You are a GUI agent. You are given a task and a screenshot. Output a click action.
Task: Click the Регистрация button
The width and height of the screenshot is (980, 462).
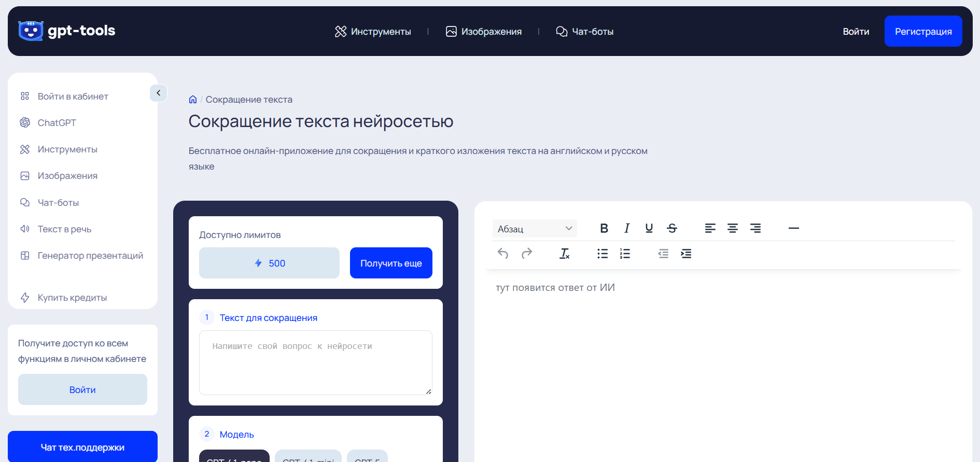pyautogui.click(x=923, y=32)
